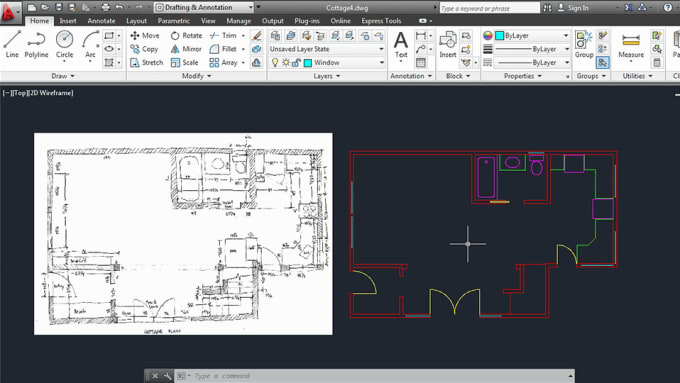The height and width of the screenshot is (383, 680).
Task: Select the Measure utility
Action: 631,45
